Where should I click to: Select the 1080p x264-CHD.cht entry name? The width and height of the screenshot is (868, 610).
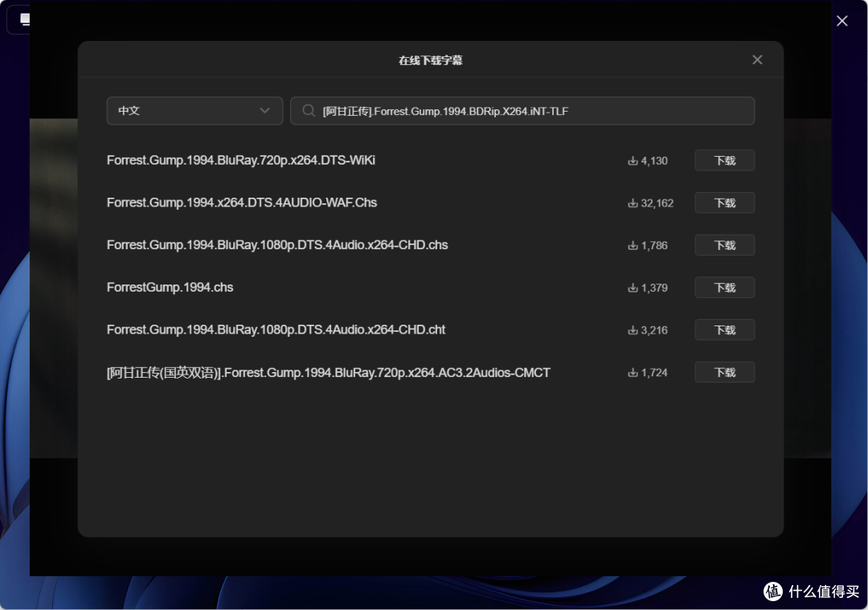click(276, 330)
